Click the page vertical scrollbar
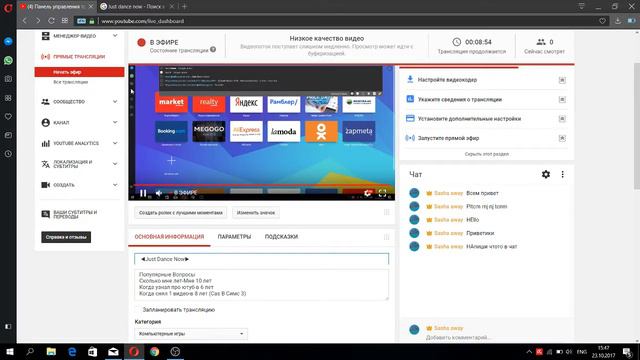Viewport: 640px width, 360px height. (x=637, y=126)
